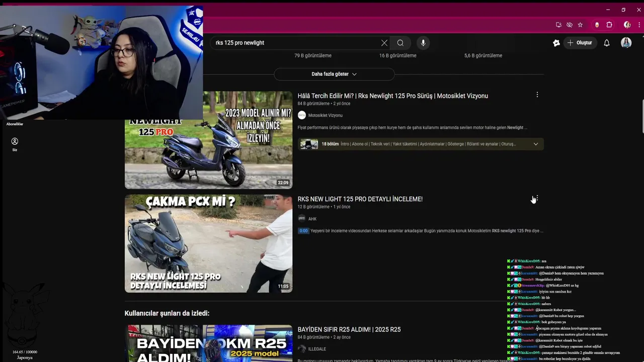
Task: Open the YouTube notifications bell
Action: (x=607, y=43)
